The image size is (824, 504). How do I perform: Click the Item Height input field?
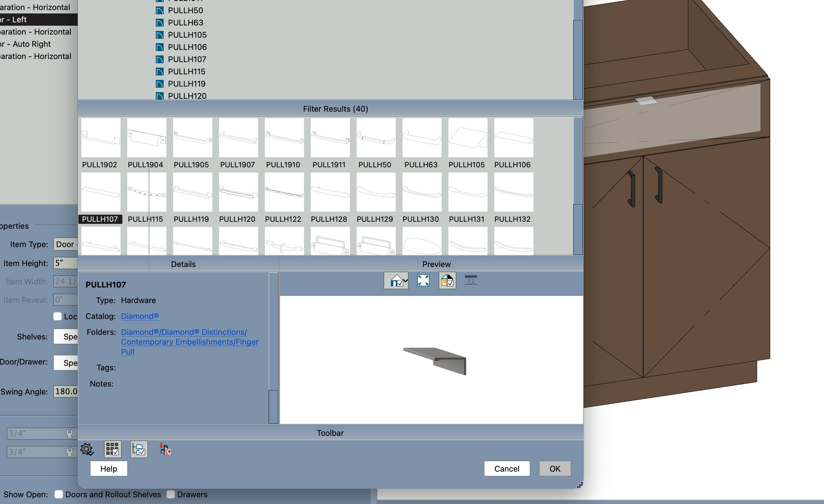65,263
